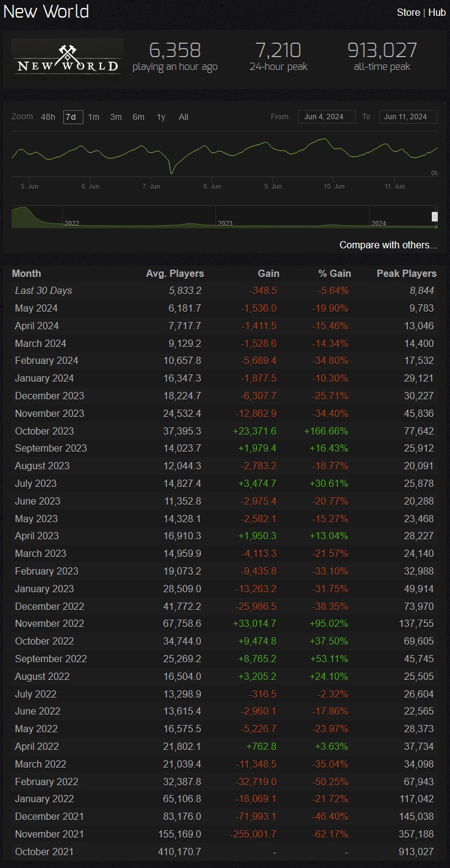The image size is (450, 868).
Task: Open the Hub link
Action: coord(437,12)
